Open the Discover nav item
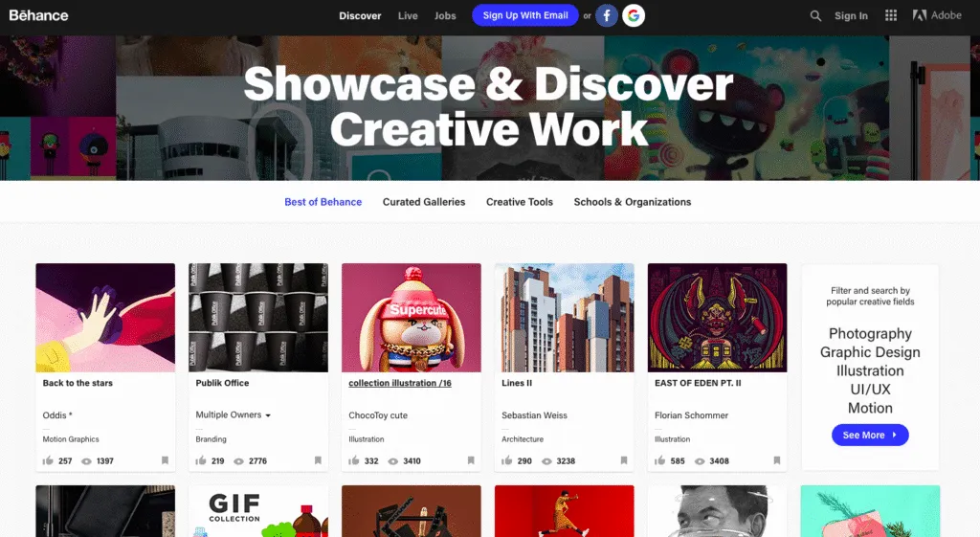This screenshot has height=537, width=980. (x=360, y=15)
